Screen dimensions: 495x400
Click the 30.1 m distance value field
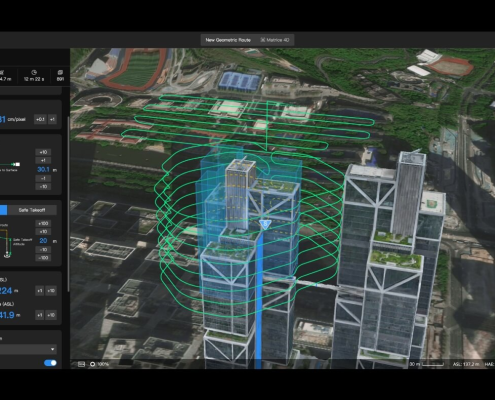click(x=43, y=170)
